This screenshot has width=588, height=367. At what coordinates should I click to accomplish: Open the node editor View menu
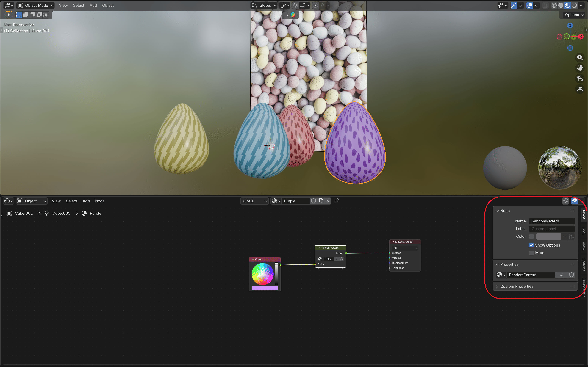(x=56, y=201)
